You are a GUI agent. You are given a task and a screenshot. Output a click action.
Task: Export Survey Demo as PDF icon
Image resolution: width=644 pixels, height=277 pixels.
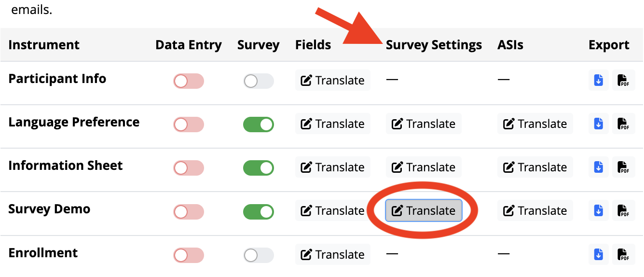(624, 210)
